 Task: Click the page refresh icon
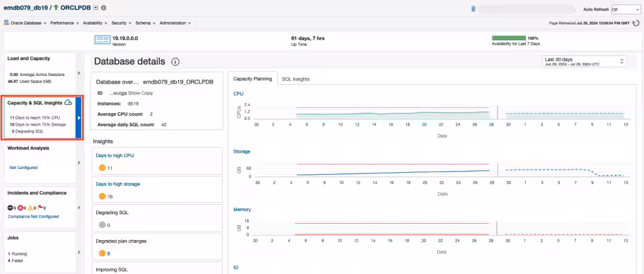(636, 23)
